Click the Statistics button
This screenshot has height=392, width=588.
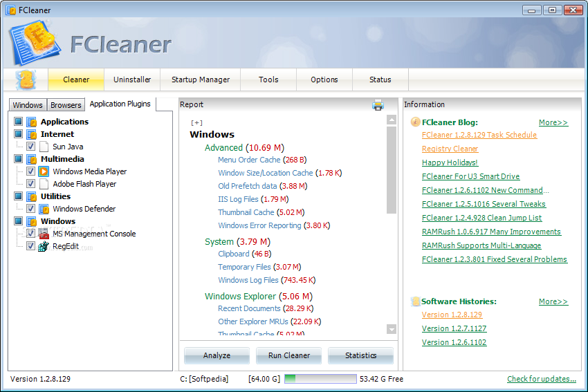point(360,355)
